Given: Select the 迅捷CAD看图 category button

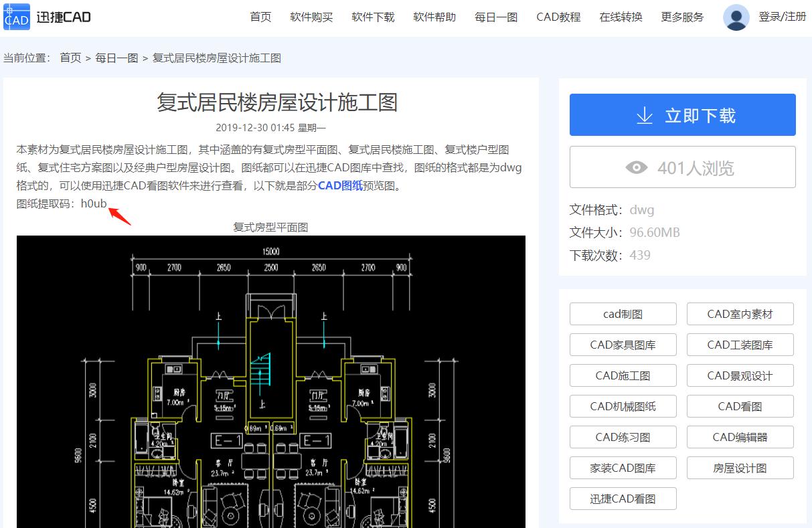Looking at the screenshot, I should coord(623,499).
